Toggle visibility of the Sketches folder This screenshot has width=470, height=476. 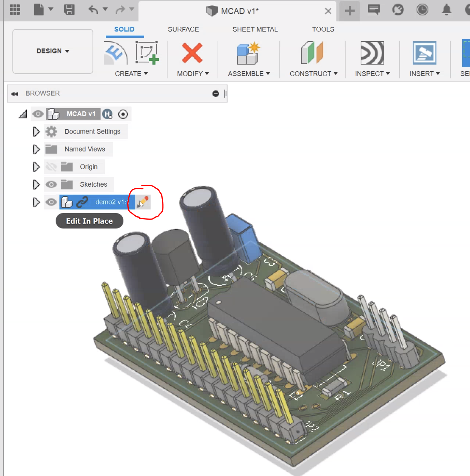[x=52, y=184]
